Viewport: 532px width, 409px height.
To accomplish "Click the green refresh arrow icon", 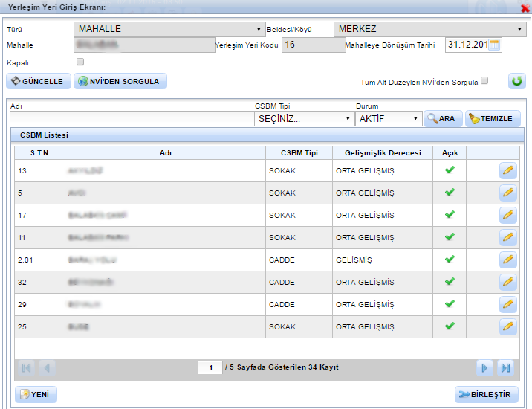I will click(516, 81).
